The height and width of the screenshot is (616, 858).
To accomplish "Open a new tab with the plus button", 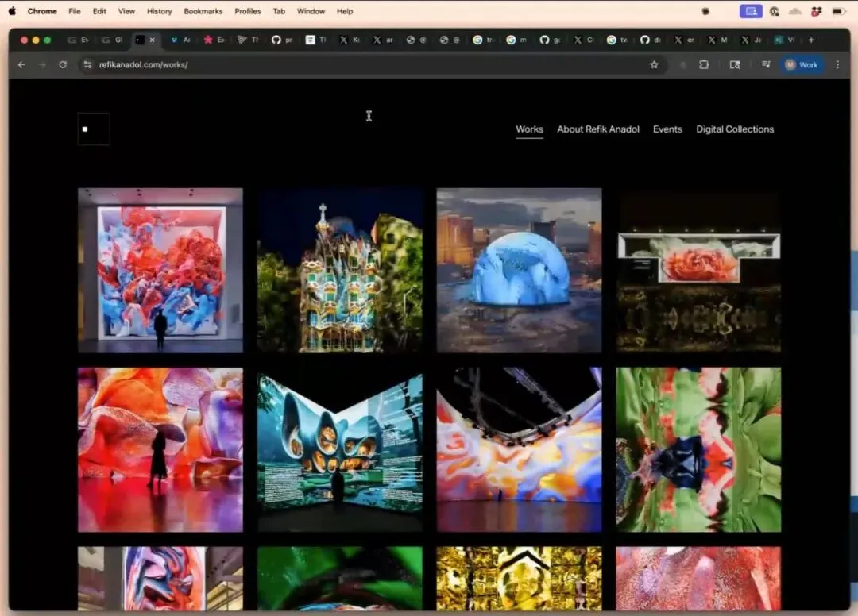I will tap(811, 40).
